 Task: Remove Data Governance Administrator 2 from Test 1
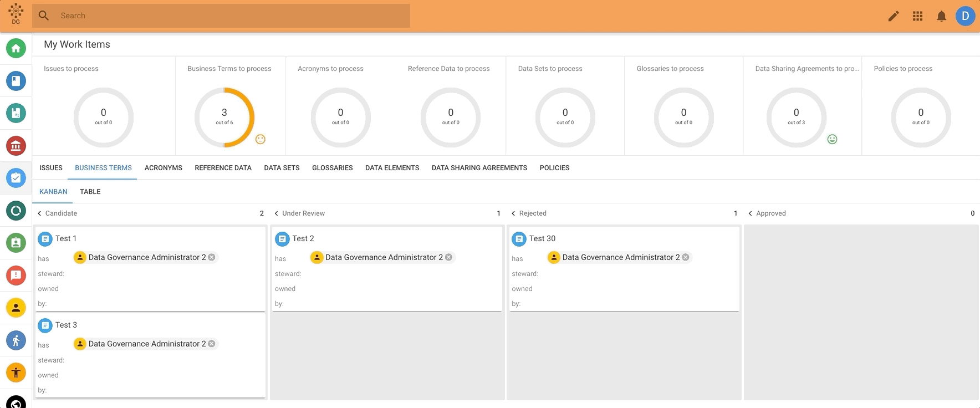[212, 257]
